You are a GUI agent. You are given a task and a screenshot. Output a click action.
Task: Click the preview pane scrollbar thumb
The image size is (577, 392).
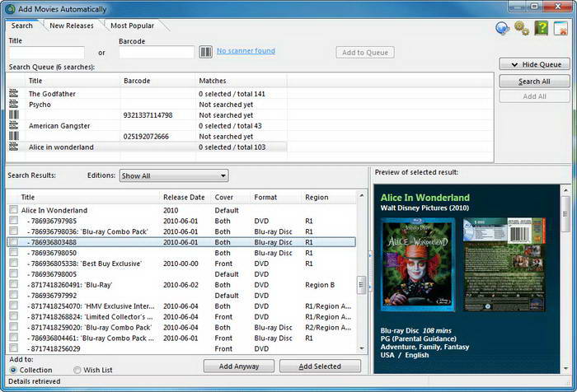(x=565, y=213)
